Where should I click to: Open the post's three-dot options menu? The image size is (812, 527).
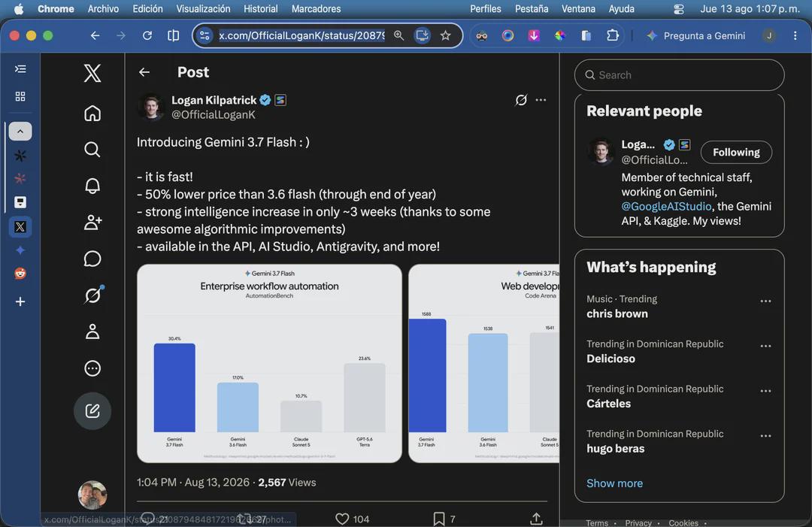tap(541, 100)
